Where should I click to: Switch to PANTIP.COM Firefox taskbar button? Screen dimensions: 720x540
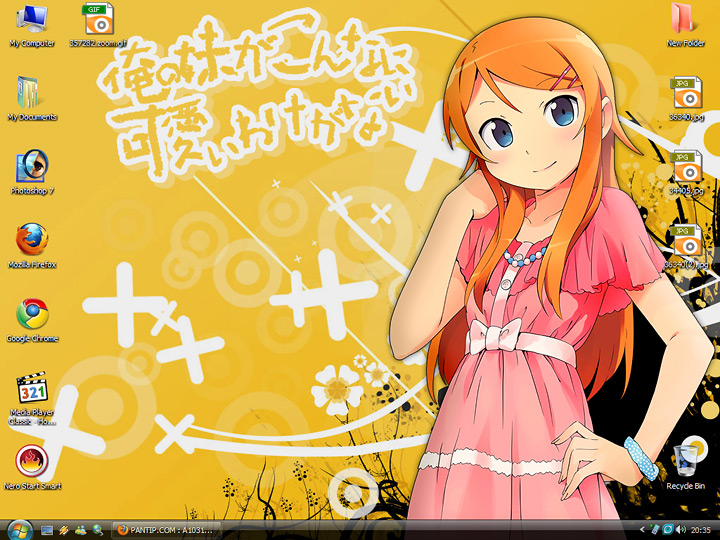[166, 530]
